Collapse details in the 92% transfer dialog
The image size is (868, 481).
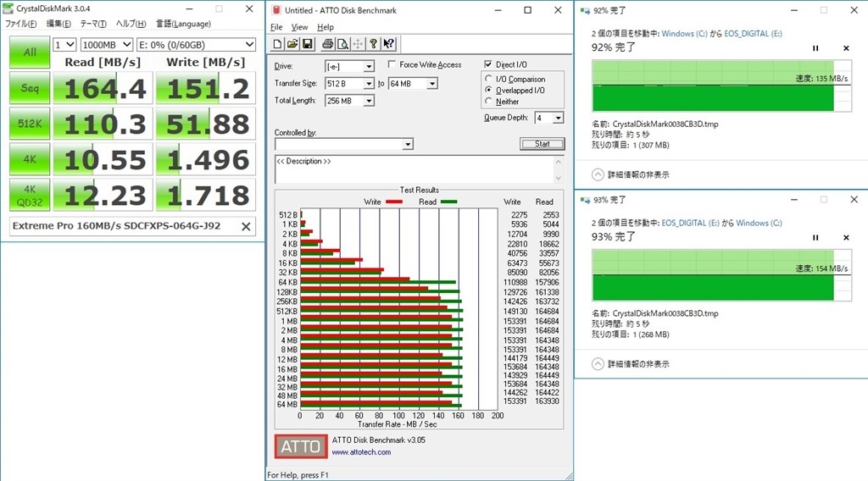tap(598, 174)
